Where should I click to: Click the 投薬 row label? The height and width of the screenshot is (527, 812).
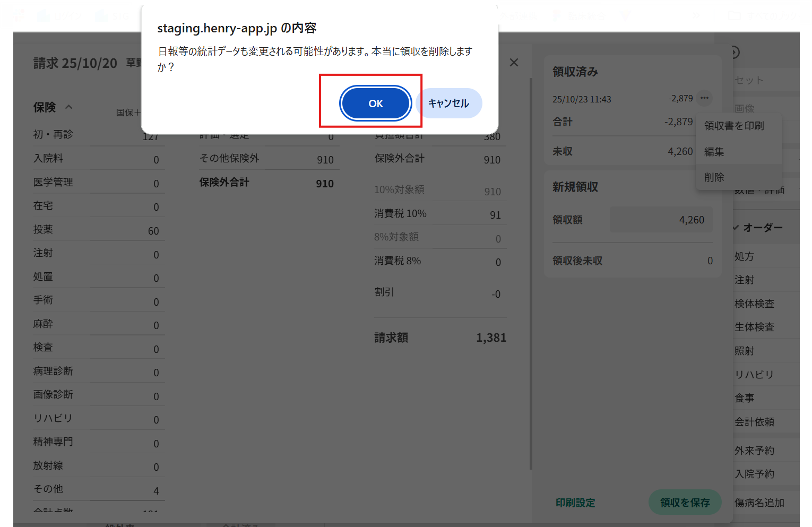[x=43, y=229]
